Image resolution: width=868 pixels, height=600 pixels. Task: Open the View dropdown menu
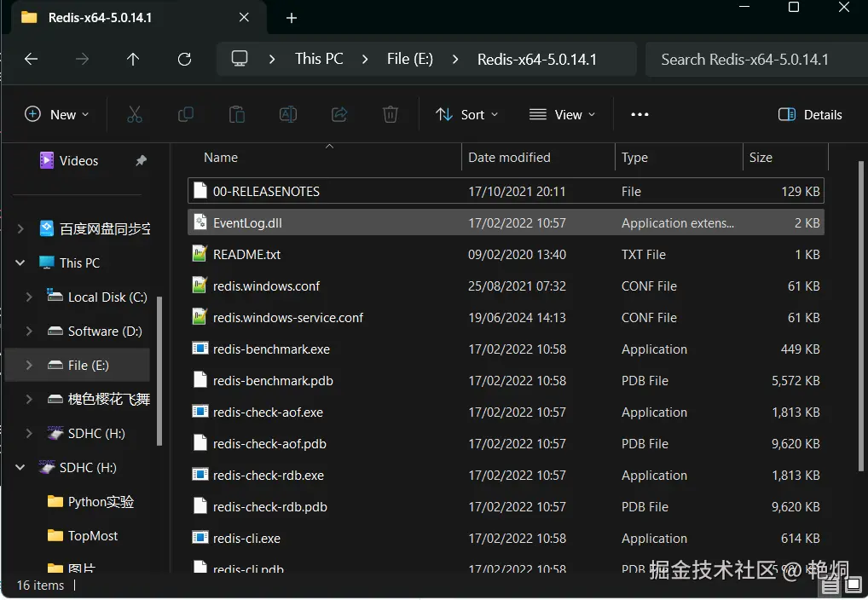pyautogui.click(x=562, y=114)
